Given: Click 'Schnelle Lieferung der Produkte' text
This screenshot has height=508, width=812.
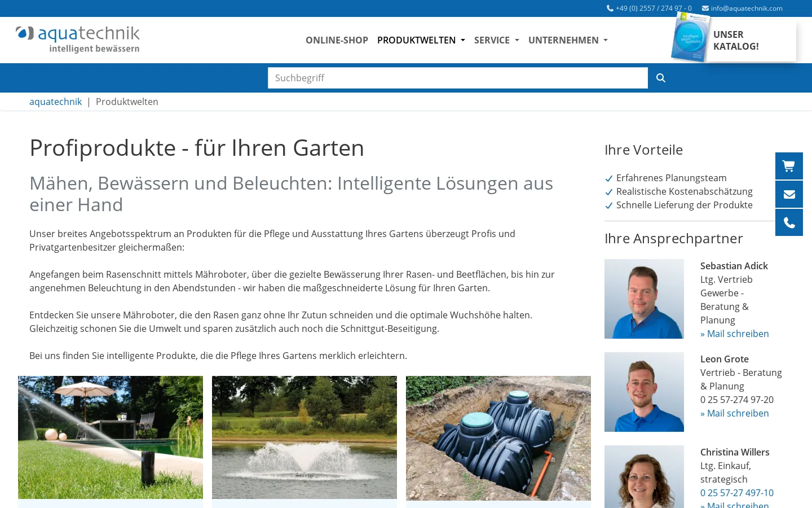Looking at the screenshot, I should (x=685, y=205).
